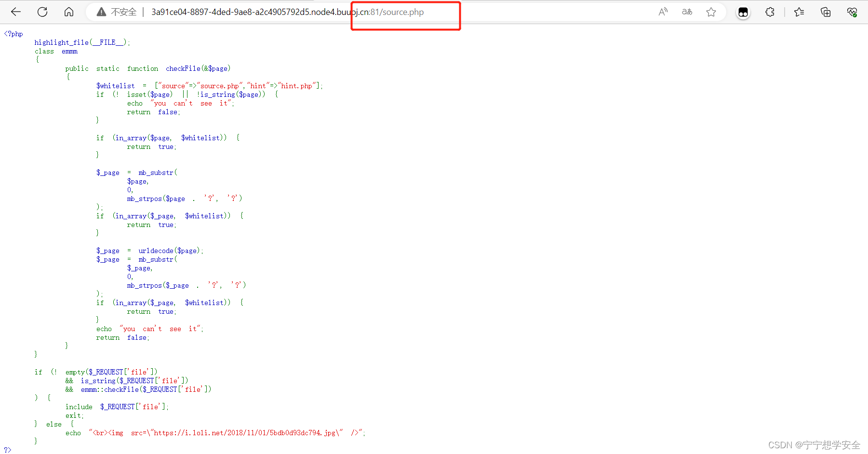Open the browser home page
Image resolution: width=868 pixels, height=454 pixels.
(x=69, y=12)
